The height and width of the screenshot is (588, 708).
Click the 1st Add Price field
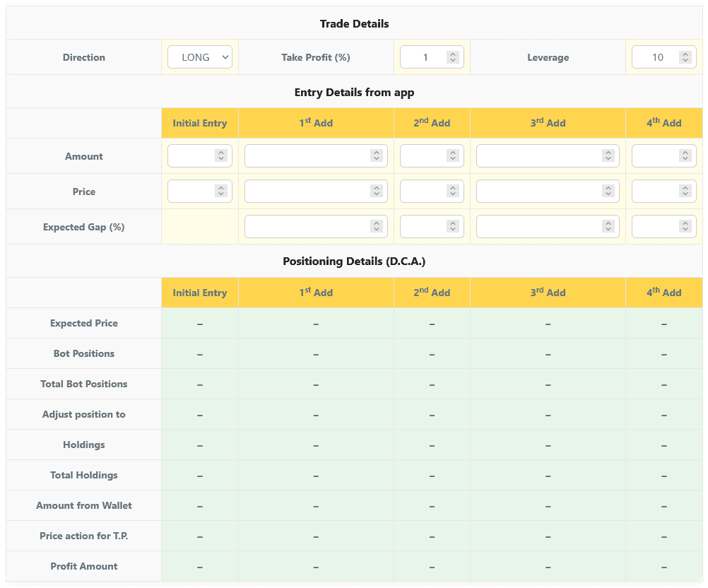316,191
